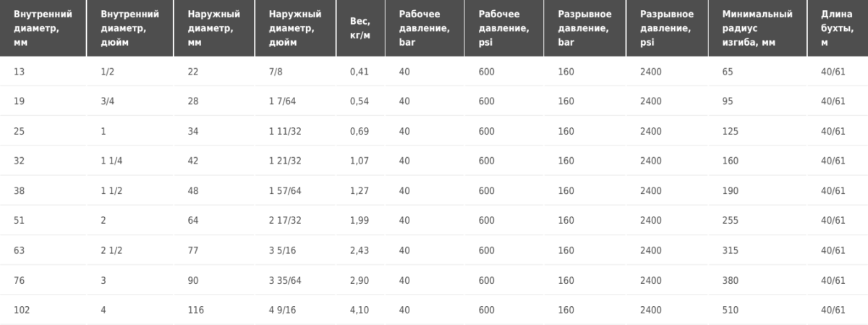Click the 'Внутренний диаметр, мм' column header
868x325 pixels.
pyautogui.click(x=43, y=28)
